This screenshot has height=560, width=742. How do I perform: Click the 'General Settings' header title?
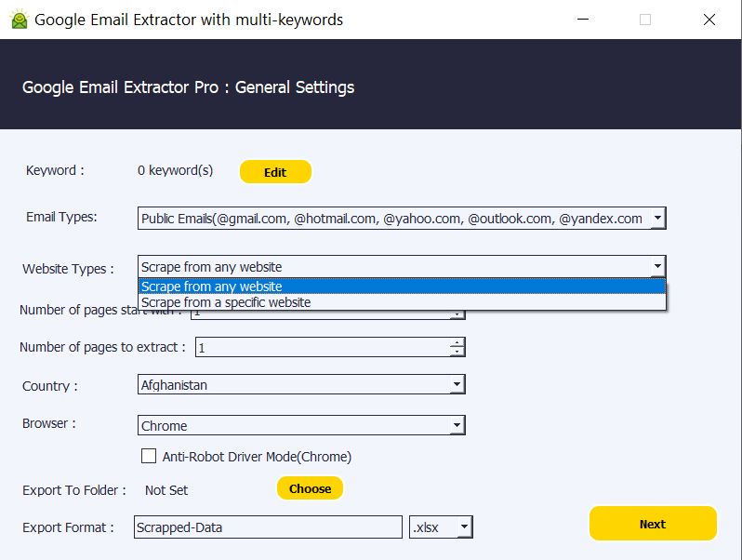pyautogui.click(x=295, y=87)
